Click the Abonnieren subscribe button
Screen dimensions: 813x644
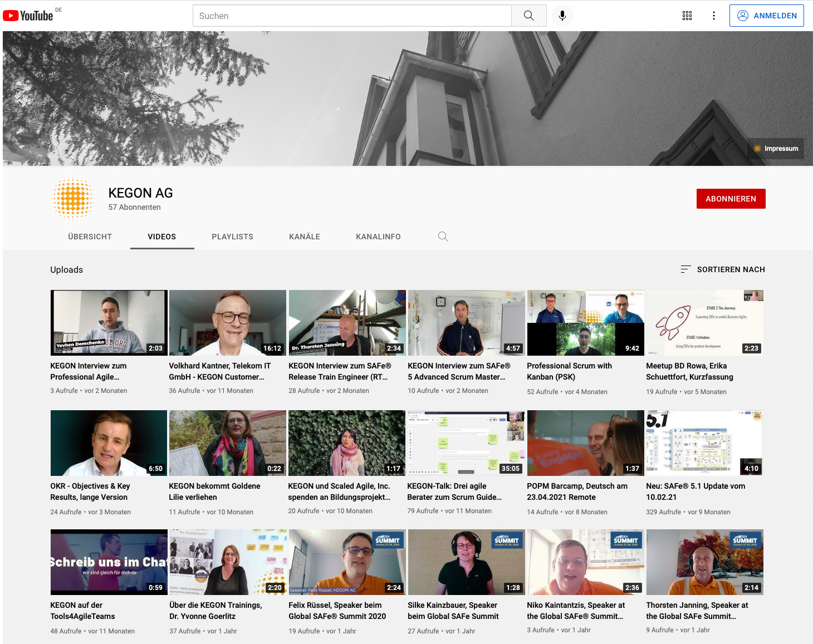tap(731, 199)
